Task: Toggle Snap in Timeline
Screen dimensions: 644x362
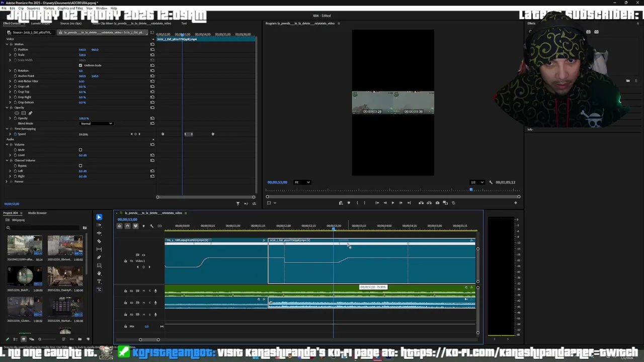Action: [127, 226]
